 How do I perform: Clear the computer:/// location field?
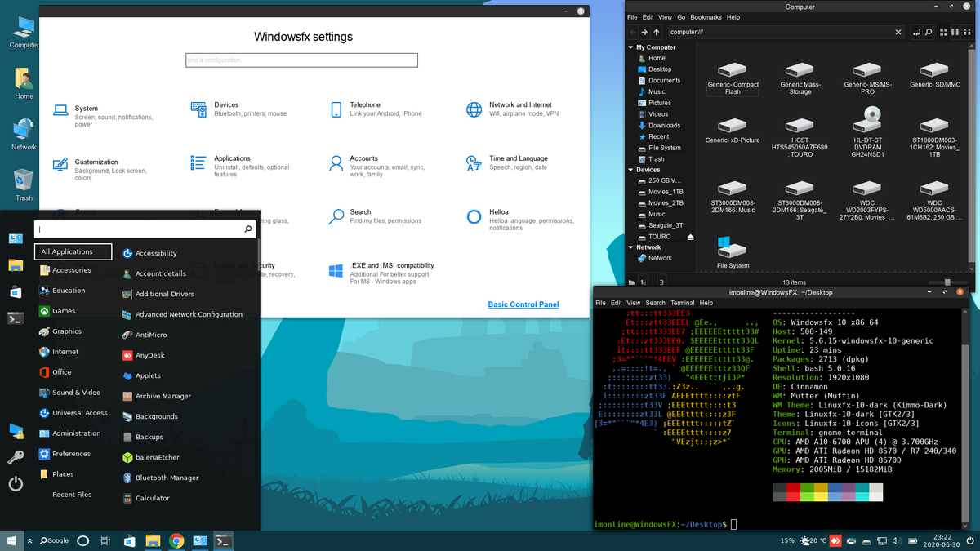898,32
